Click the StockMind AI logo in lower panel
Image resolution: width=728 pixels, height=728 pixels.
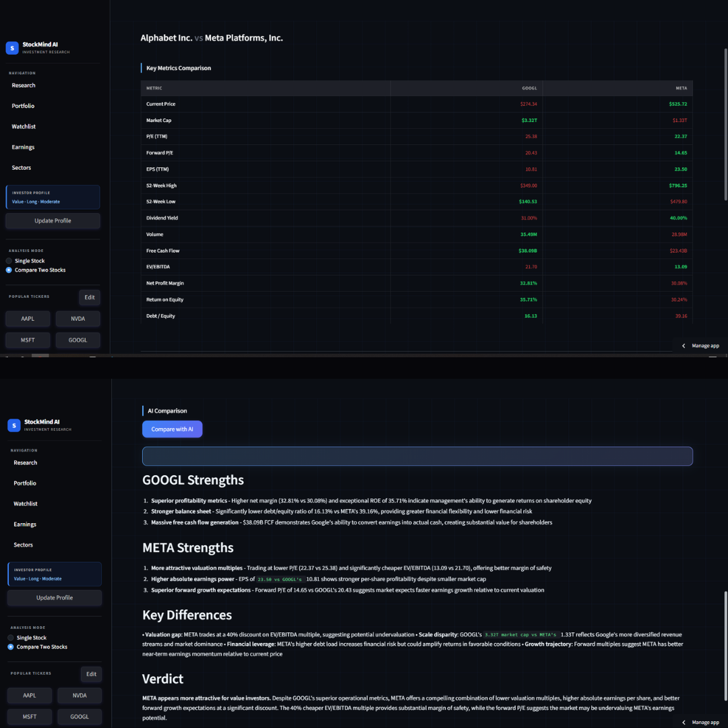[x=14, y=425]
